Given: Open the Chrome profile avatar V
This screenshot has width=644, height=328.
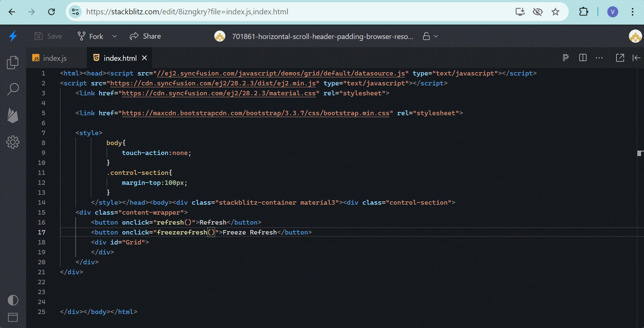Looking at the screenshot, I should coord(612,12).
